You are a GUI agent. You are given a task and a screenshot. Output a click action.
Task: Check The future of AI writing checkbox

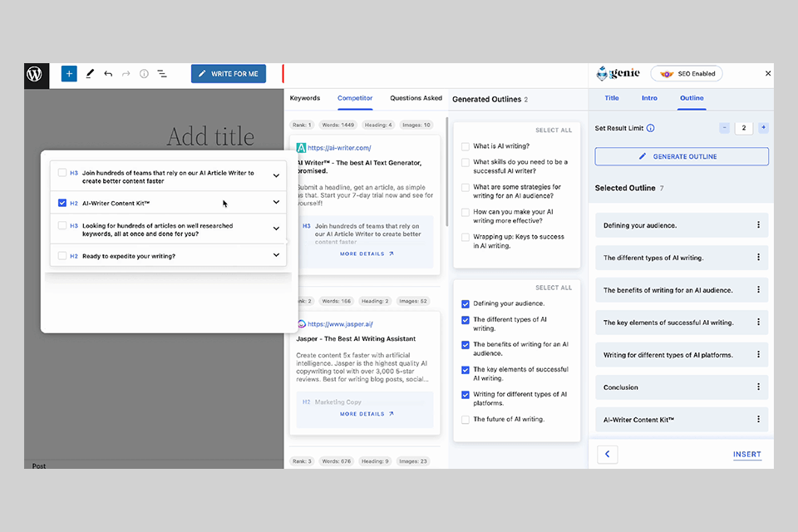click(465, 420)
